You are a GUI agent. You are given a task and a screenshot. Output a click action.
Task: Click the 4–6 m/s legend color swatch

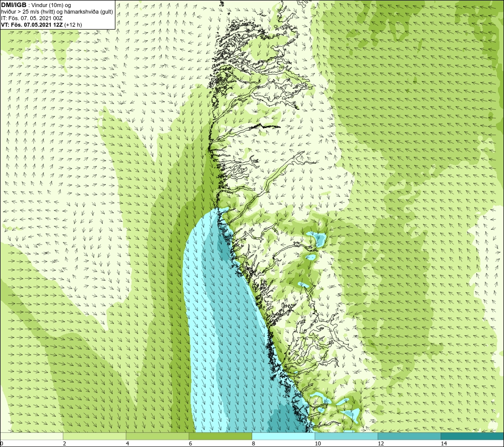(x=157, y=436)
